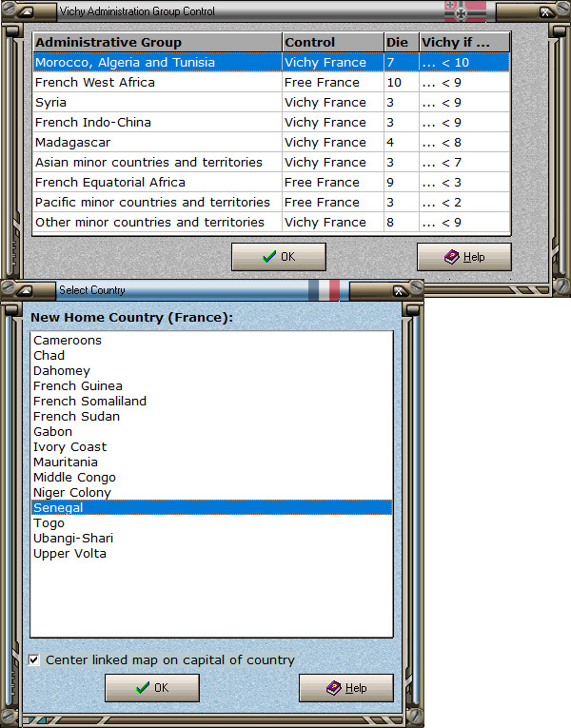Select Asian minor countries and territories row
Screen dimensions: 571x728
point(271,162)
